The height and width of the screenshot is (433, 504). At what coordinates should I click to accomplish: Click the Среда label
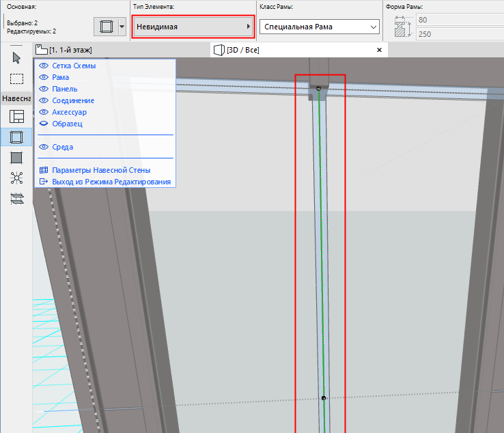coord(62,147)
